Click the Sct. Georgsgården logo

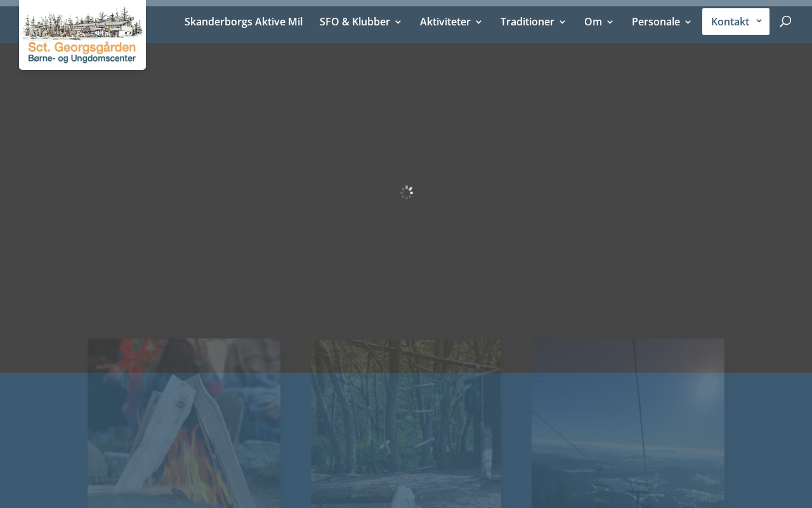pos(82,35)
